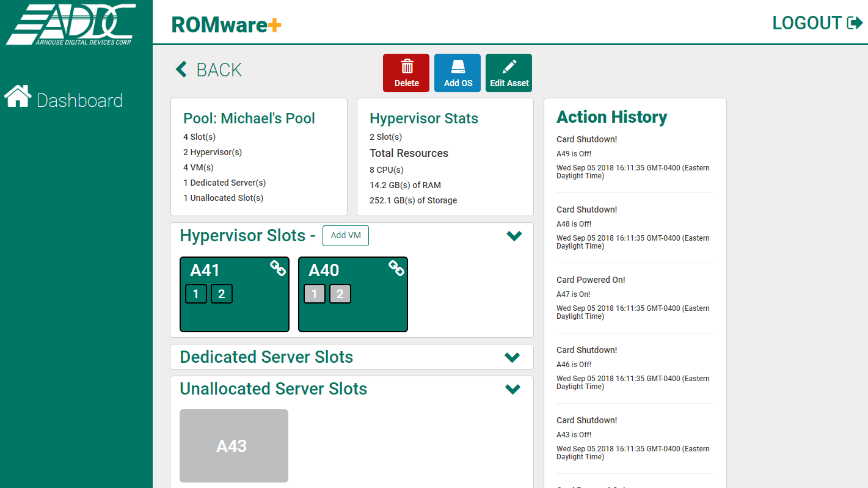The width and height of the screenshot is (868, 488).
Task: Click the Add OS drive button
Action: 458,73
